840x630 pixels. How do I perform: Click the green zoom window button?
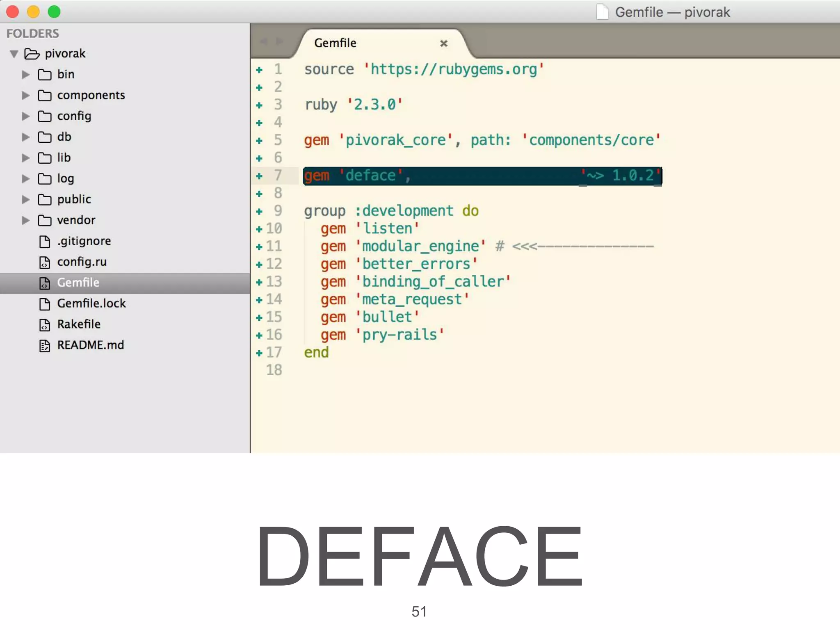point(54,12)
